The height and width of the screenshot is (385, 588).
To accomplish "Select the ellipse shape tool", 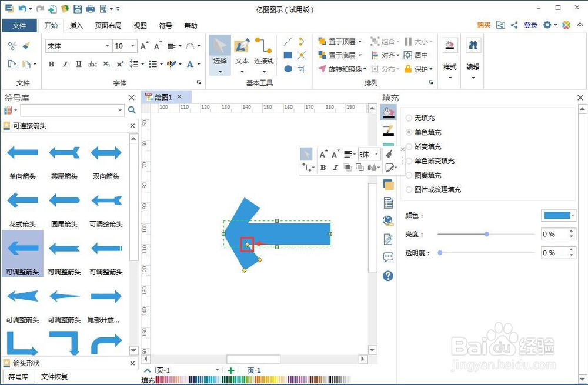I will [x=287, y=69].
